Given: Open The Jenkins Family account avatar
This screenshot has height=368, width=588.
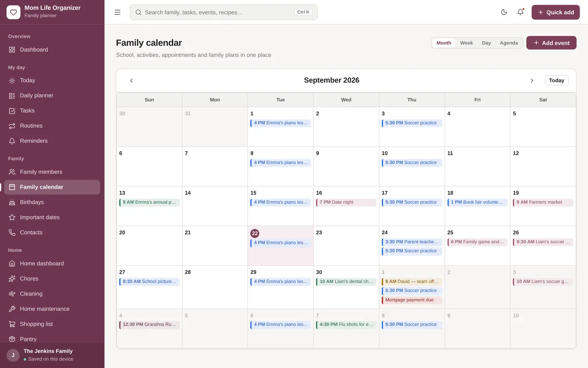Looking at the screenshot, I should click(13, 355).
